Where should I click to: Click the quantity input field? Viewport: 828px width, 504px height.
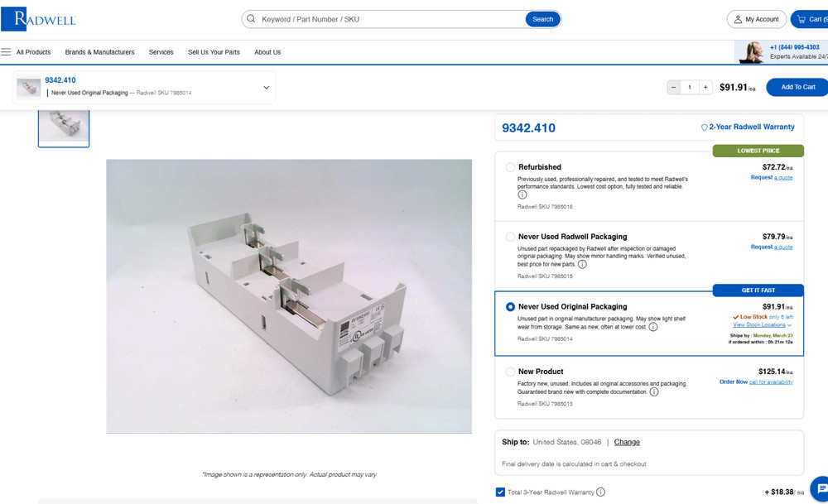(x=690, y=87)
